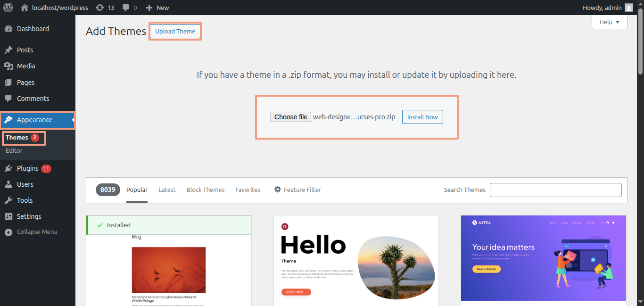Click the WordPress logo icon
This screenshot has width=644, height=306.
8,8
